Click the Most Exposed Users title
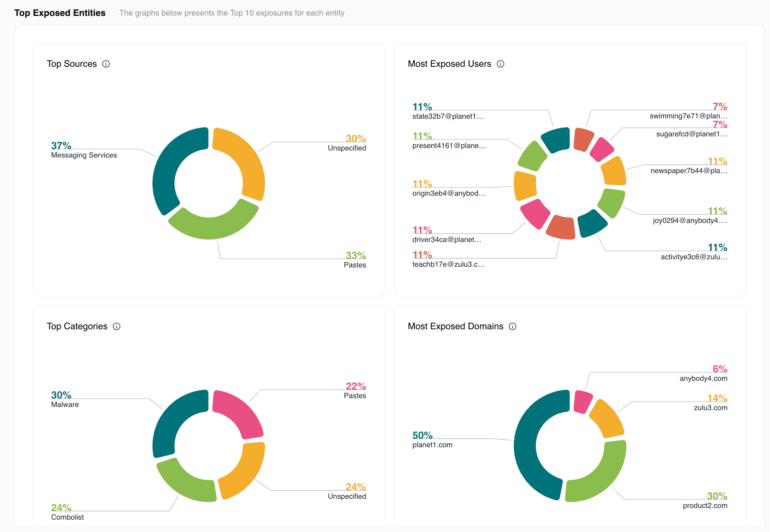This screenshot has height=532, width=770. click(450, 64)
